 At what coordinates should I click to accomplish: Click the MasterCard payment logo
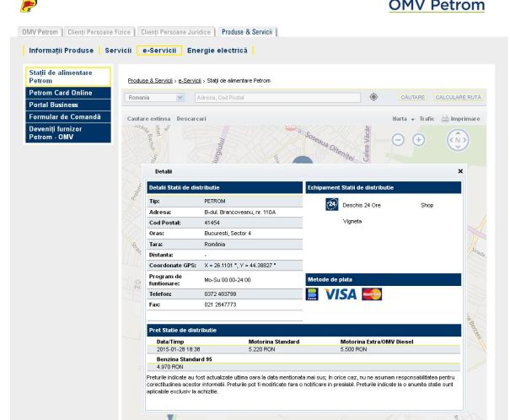coord(372,294)
